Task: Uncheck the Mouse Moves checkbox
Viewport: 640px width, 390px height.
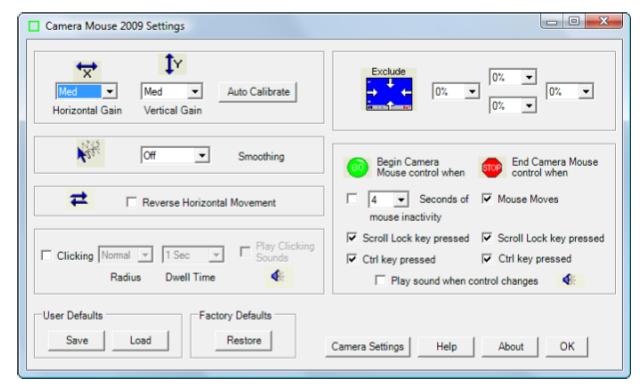Action: 487,199
